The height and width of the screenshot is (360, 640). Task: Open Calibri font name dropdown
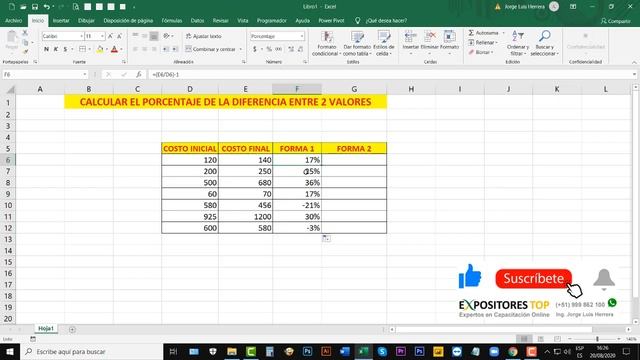[x=81, y=36]
